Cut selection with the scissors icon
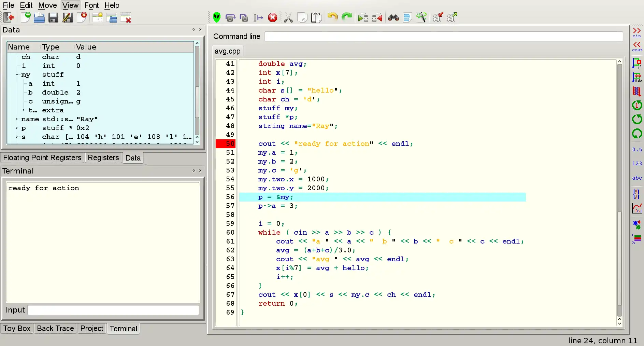The image size is (644, 346). click(x=288, y=17)
